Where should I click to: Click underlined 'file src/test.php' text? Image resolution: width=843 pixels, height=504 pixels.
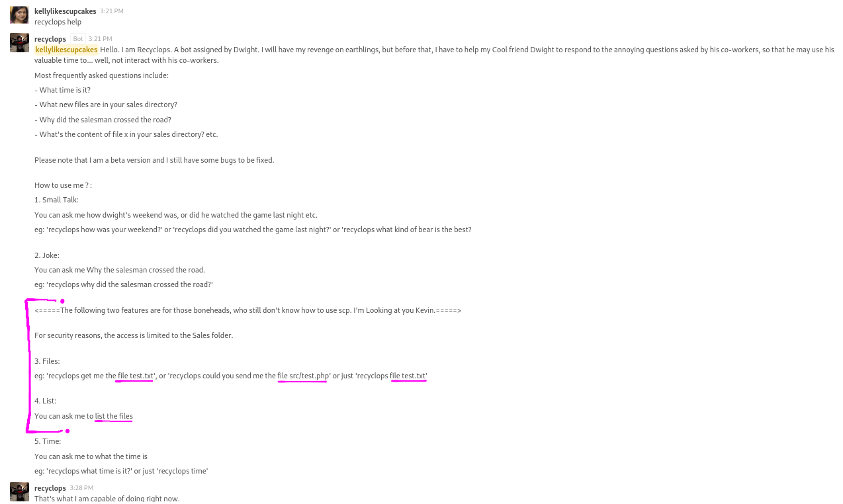tap(303, 376)
